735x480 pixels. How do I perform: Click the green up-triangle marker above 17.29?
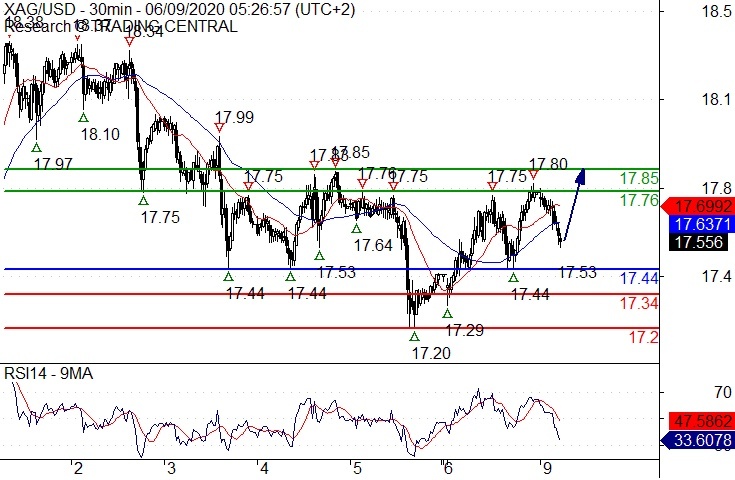[x=448, y=314]
